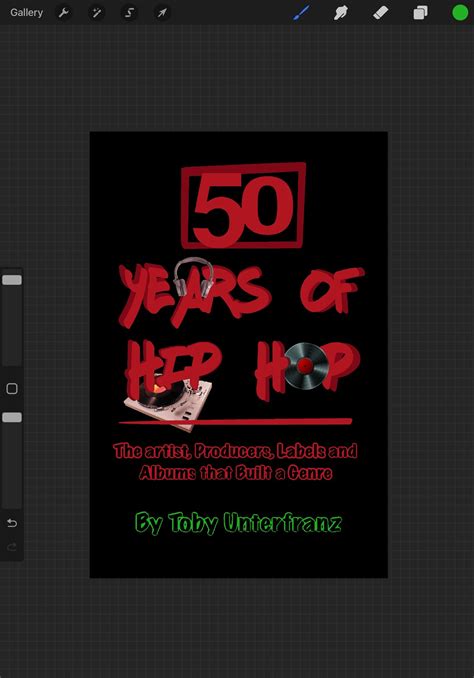
Task: Open the Actions wrench menu
Action: (64, 13)
